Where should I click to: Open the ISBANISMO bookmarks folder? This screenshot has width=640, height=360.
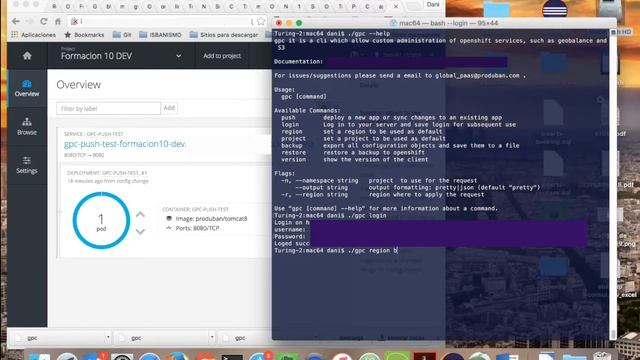click(160, 35)
